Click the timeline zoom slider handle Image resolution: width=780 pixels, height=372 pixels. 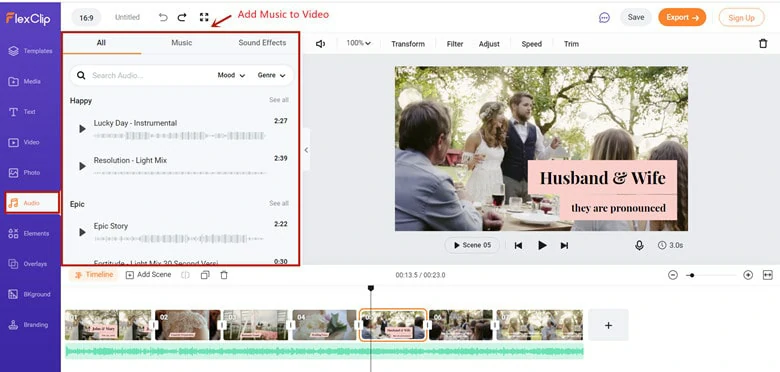(692, 275)
